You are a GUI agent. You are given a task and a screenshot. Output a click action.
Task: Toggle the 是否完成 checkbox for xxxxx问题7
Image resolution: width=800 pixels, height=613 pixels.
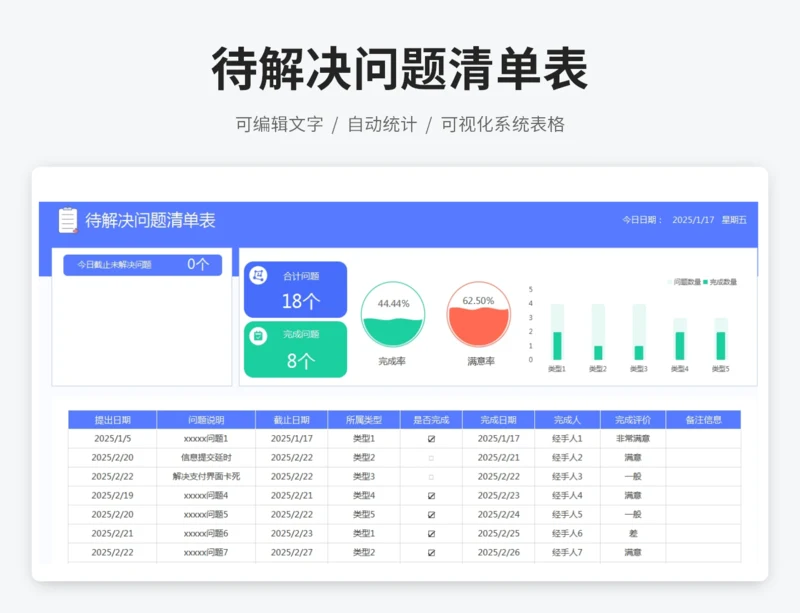tap(431, 553)
